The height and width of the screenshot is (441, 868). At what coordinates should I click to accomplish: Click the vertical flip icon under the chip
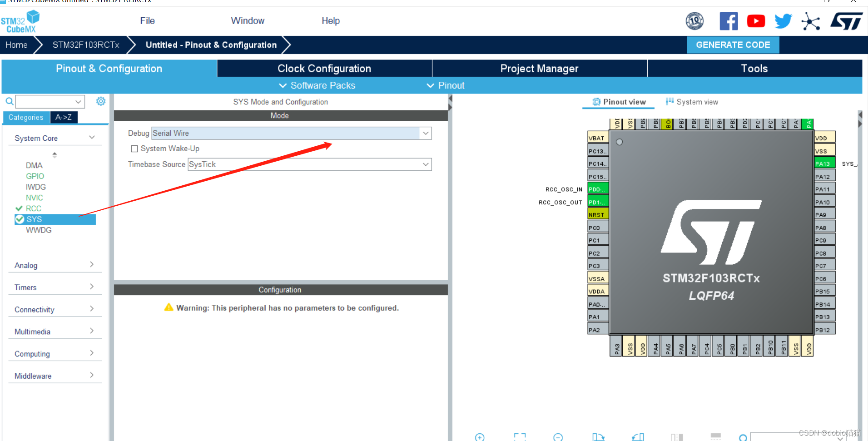[x=716, y=436]
